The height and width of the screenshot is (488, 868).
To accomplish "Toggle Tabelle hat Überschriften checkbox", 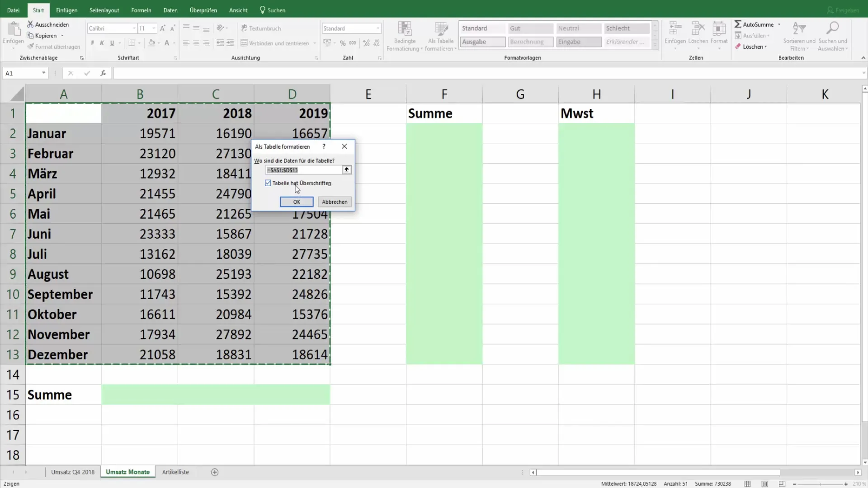I will (x=268, y=183).
